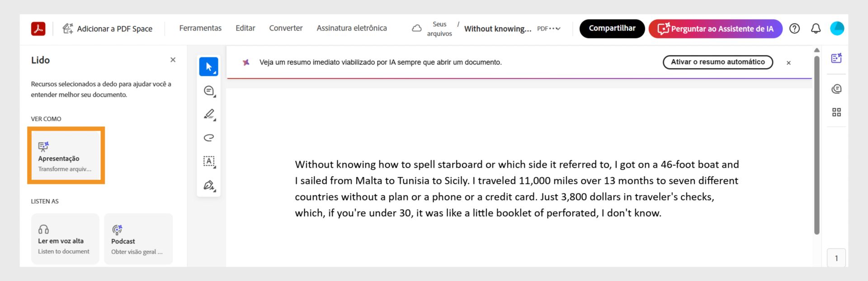The height and width of the screenshot is (281, 868).
Task: Expand the PDF file options dropdown
Action: click(x=549, y=28)
